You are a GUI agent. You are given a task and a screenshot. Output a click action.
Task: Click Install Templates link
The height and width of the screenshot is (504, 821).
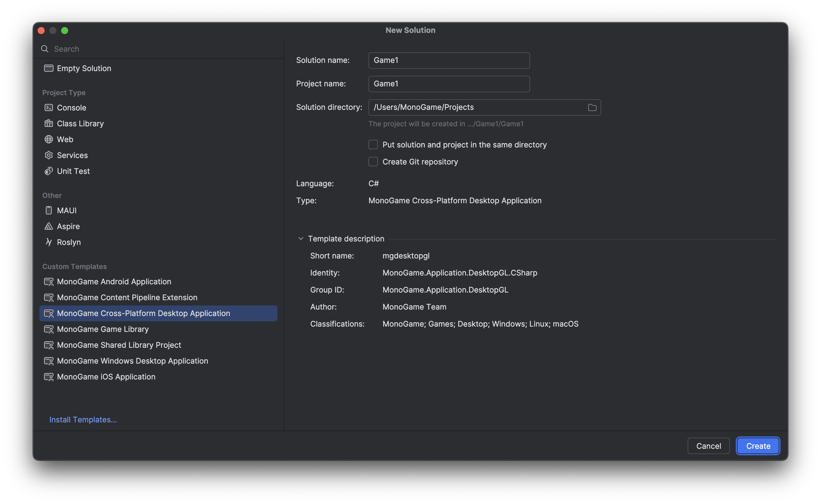point(83,419)
